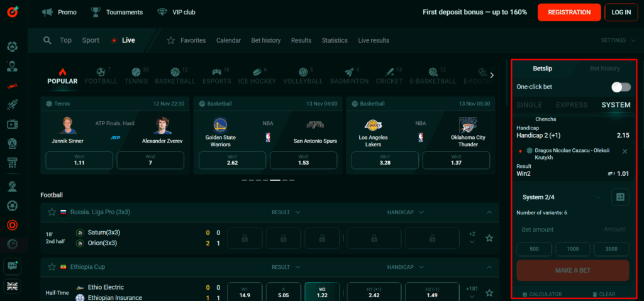The height and width of the screenshot is (301, 644).
Task: Select the ICE HOCKEY sport category
Action: click(x=257, y=75)
